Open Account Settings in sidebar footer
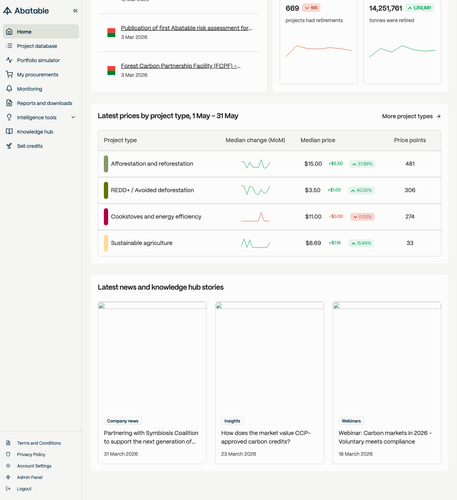457x500 pixels. [x=34, y=466]
